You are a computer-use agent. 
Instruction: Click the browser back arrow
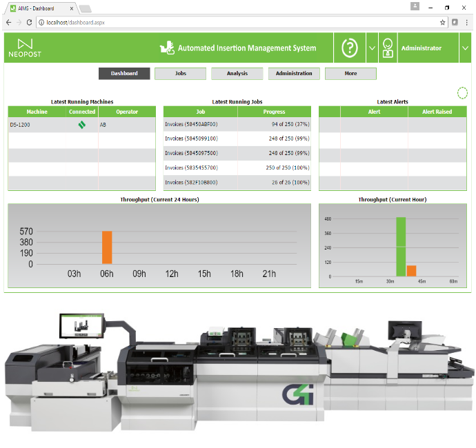tap(8, 22)
